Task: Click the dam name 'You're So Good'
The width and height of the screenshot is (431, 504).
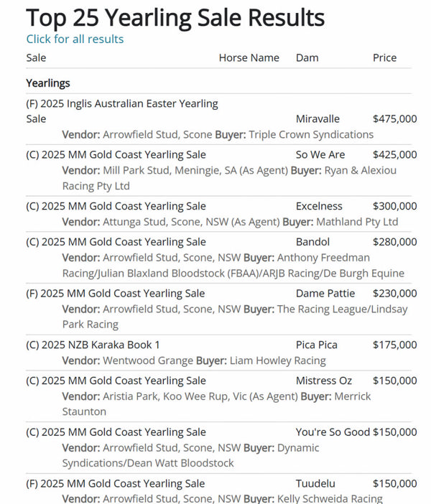Action: [333, 432]
